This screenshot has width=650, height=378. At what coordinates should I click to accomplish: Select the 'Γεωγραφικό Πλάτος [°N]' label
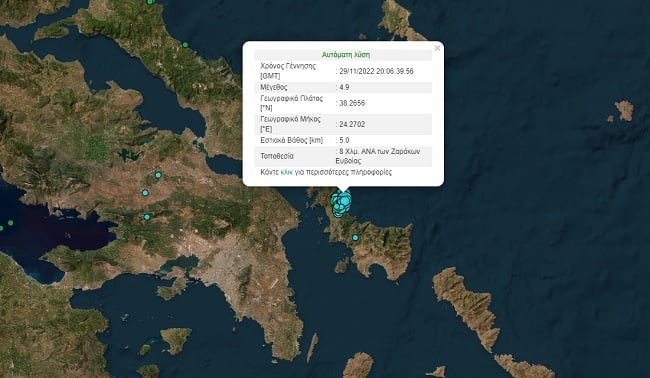pos(291,103)
